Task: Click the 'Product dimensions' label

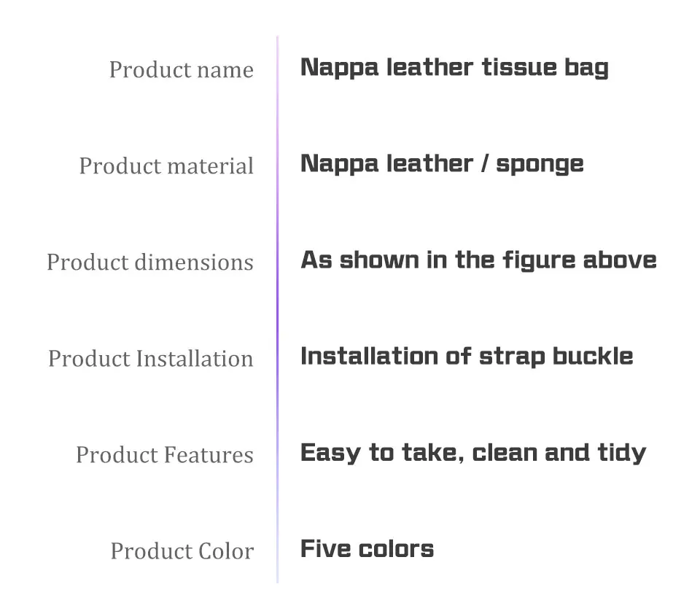Action: coord(150,262)
